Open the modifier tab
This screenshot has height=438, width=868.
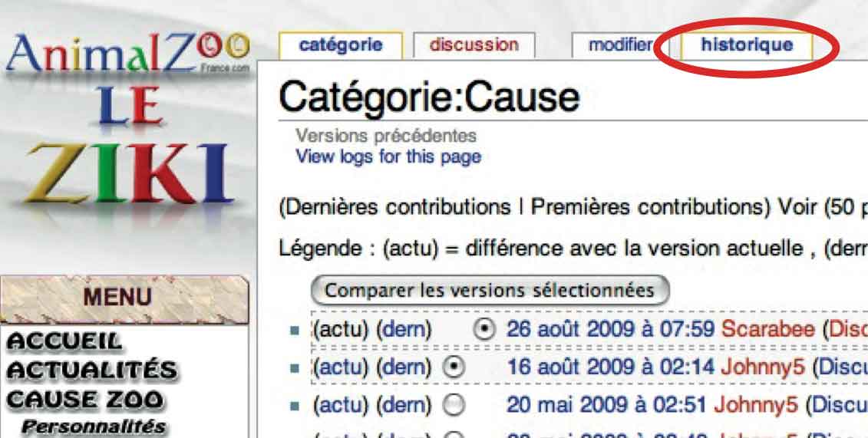(619, 45)
